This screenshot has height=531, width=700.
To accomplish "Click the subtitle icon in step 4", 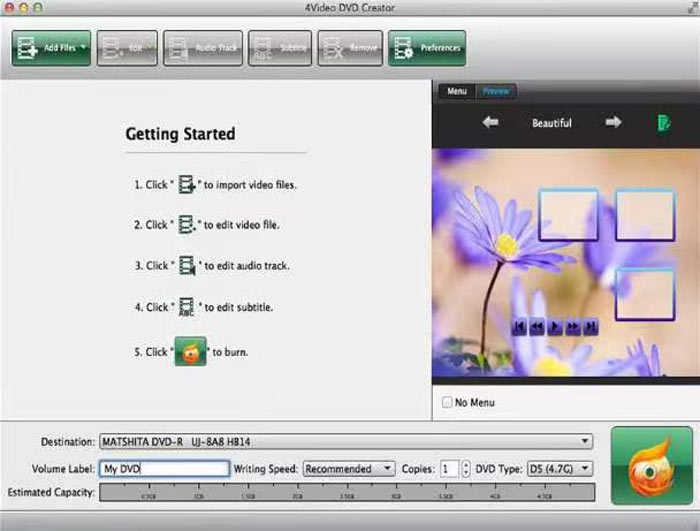I will coord(187,307).
